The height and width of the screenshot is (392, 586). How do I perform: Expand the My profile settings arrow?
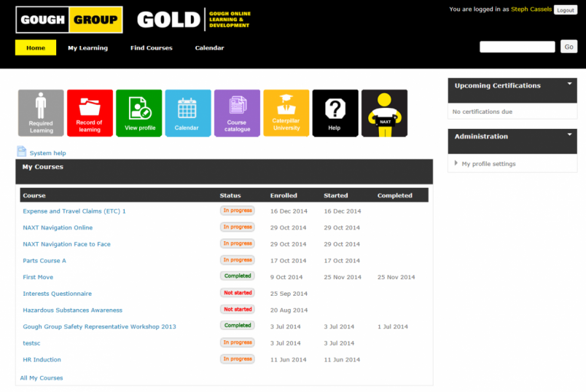tap(456, 163)
